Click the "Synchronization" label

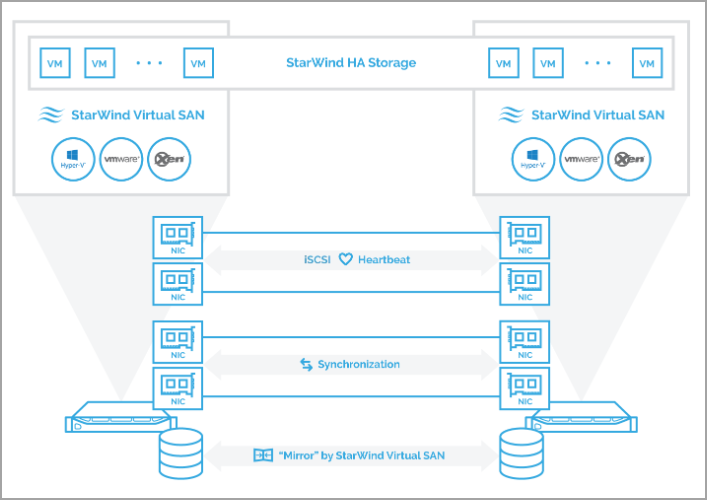tap(358, 364)
